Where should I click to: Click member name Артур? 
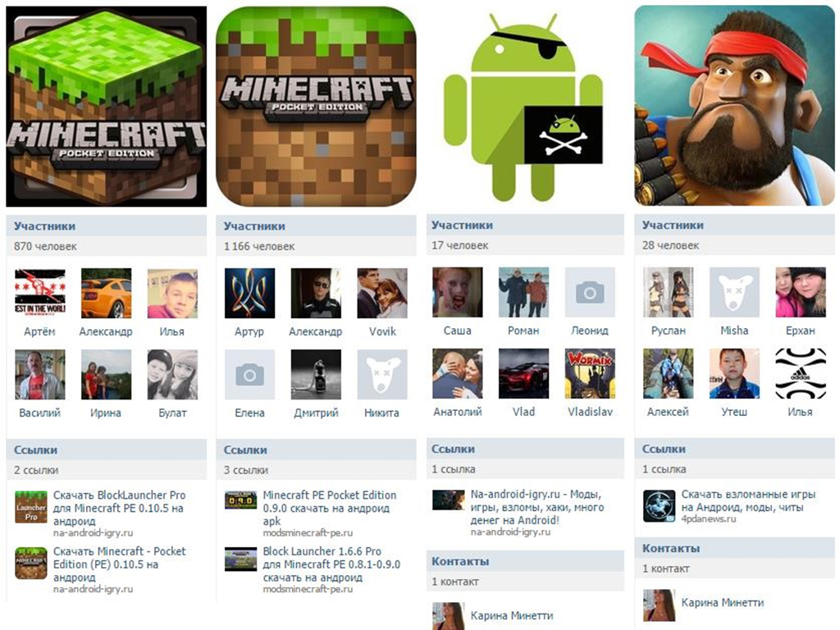[x=249, y=331]
